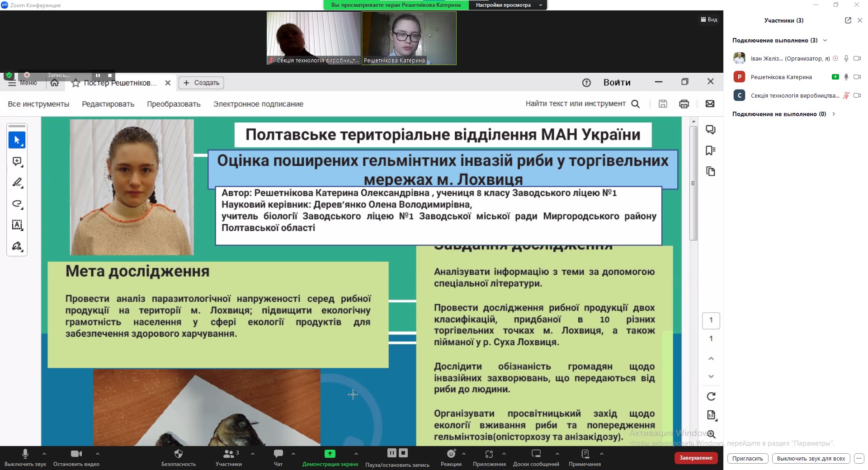868x470 pixels.
Task: Select the arrow selection tool in Acrobat
Action: (17, 140)
